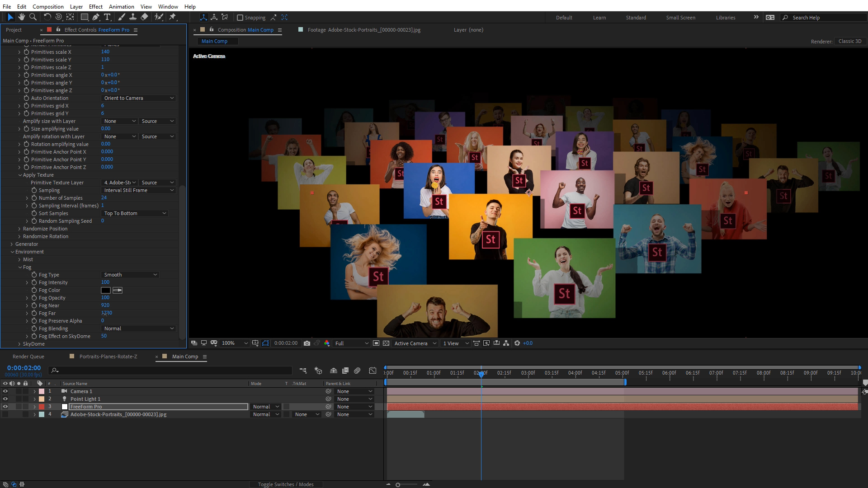Enable the Snapping checkbox

pyautogui.click(x=240, y=18)
